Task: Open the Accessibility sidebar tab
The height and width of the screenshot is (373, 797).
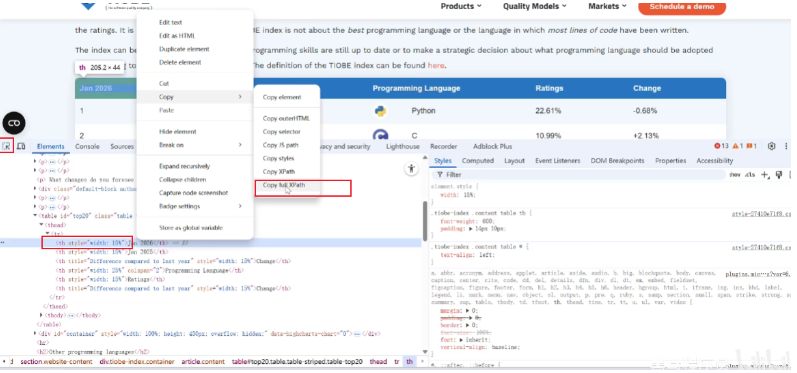Action: click(x=715, y=161)
